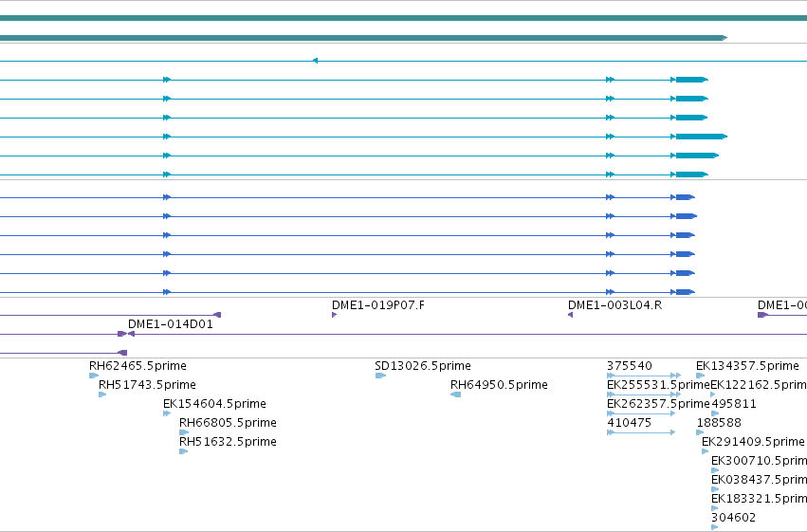Click the 304602 feature label
807x532 pixels.
tap(734, 518)
